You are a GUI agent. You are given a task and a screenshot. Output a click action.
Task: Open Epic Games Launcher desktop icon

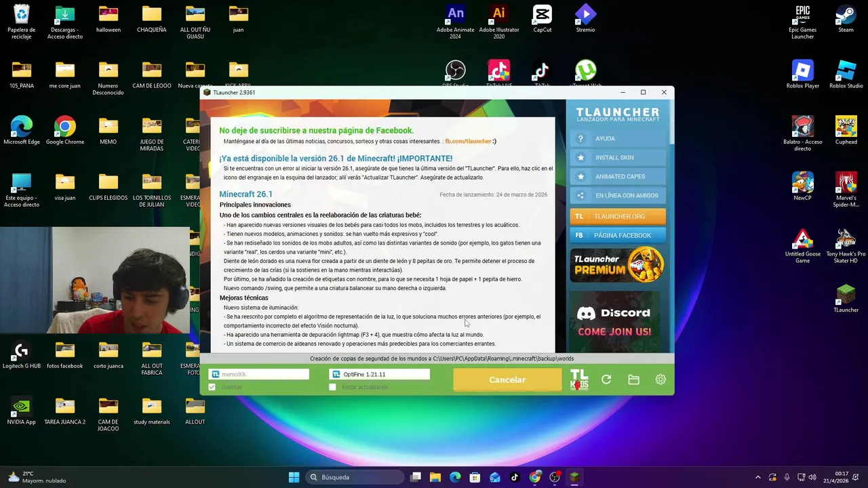tap(803, 22)
